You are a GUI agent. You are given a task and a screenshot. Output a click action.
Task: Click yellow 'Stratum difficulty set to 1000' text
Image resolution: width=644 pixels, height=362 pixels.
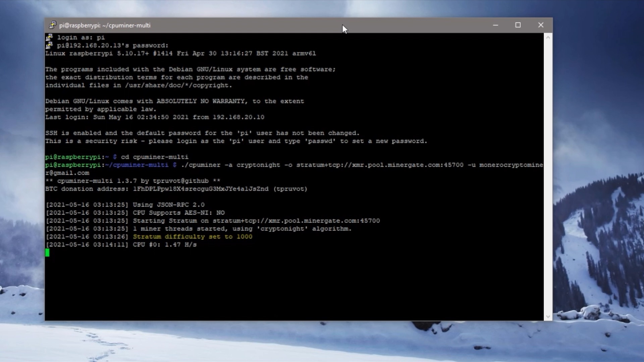(x=192, y=237)
